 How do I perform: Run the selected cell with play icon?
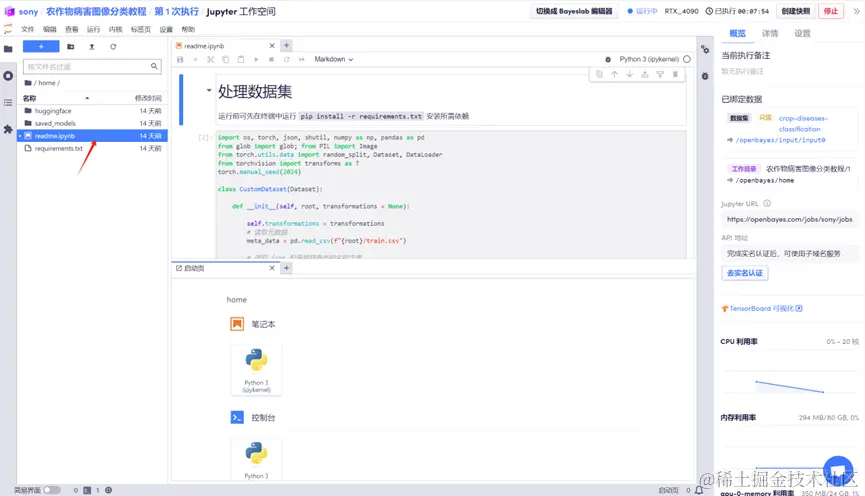point(256,60)
